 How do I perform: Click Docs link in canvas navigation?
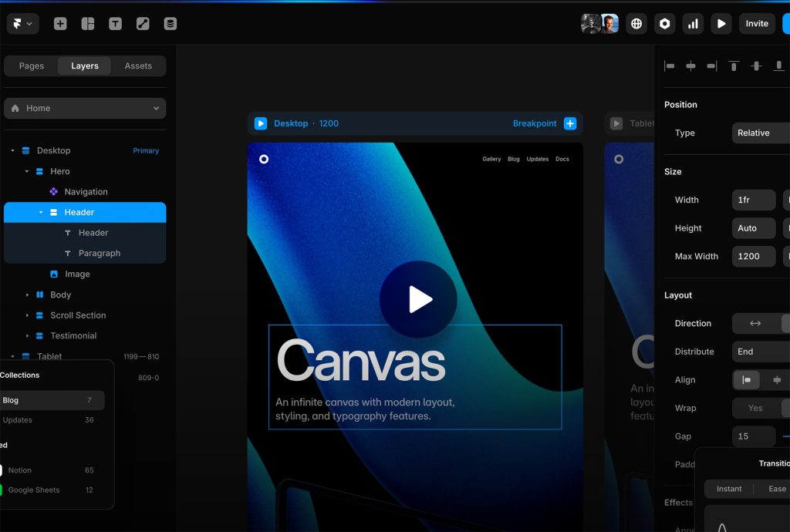click(x=562, y=159)
